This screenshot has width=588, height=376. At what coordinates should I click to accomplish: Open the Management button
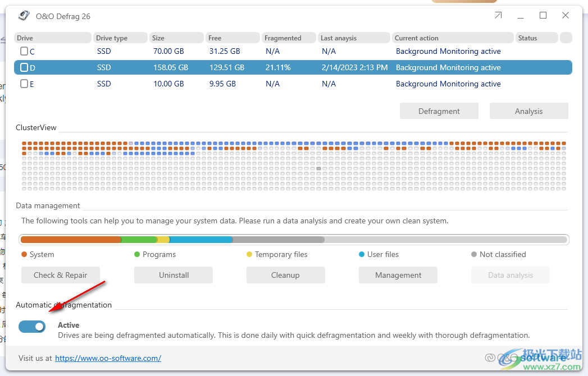coord(398,275)
